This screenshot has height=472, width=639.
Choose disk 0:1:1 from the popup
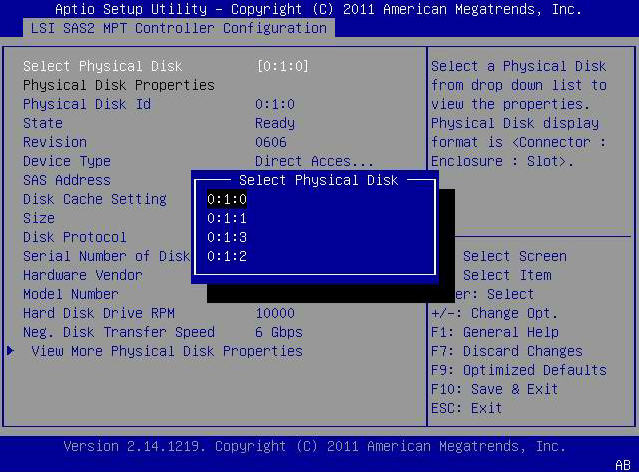tap(227, 218)
